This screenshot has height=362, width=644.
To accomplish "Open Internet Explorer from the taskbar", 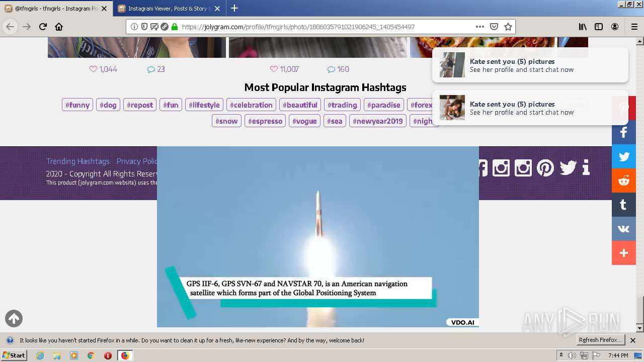I will click(x=40, y=355).
